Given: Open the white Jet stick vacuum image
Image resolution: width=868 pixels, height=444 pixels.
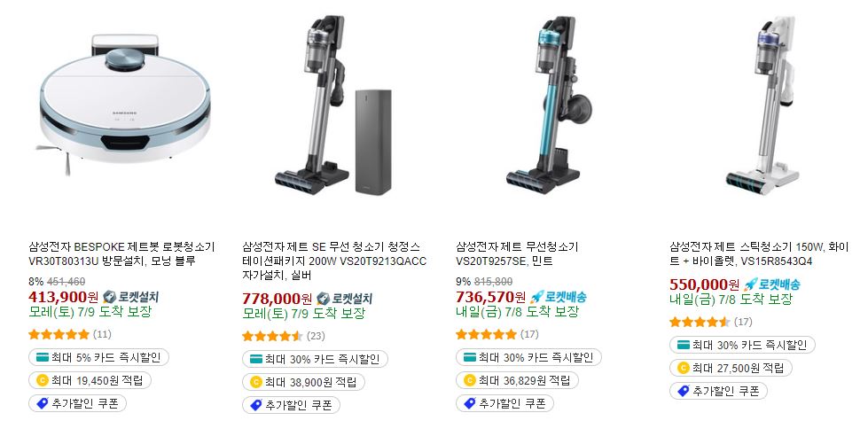Looking at the screenshot, I should click(765, 105).
